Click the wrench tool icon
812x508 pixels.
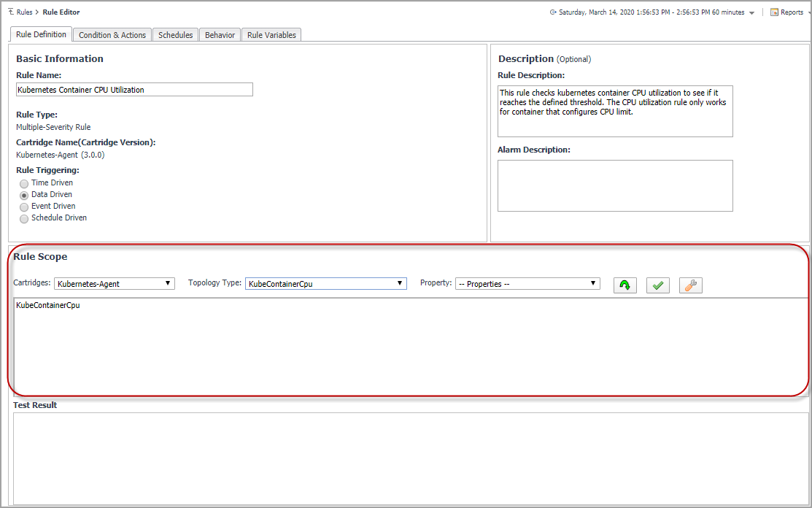(690, 285)
